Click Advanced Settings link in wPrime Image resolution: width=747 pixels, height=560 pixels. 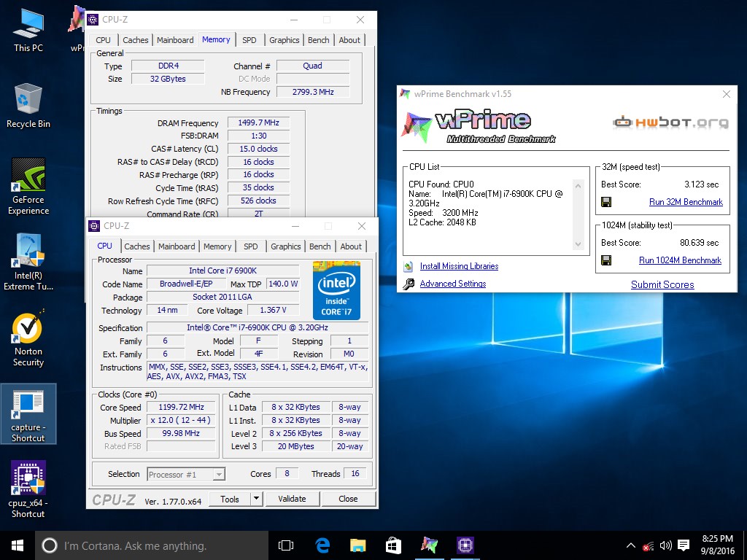coord(452,284)
